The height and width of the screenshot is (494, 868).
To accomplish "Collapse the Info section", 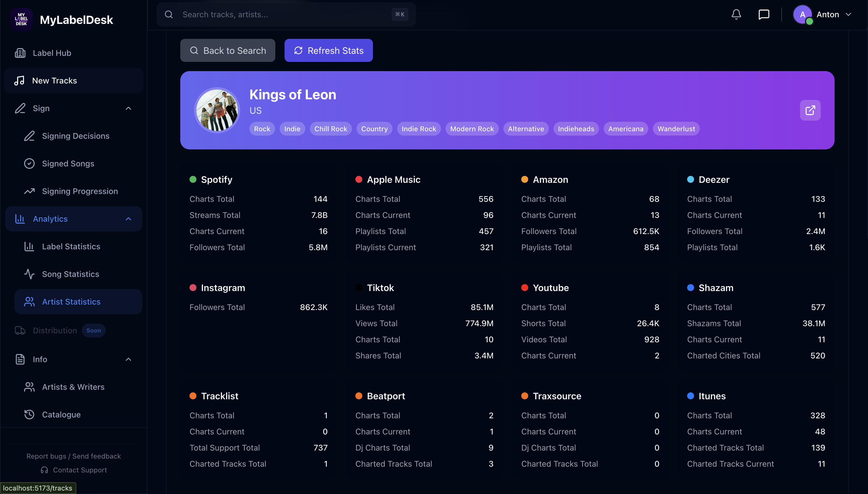I will click(x=128, y=359).
